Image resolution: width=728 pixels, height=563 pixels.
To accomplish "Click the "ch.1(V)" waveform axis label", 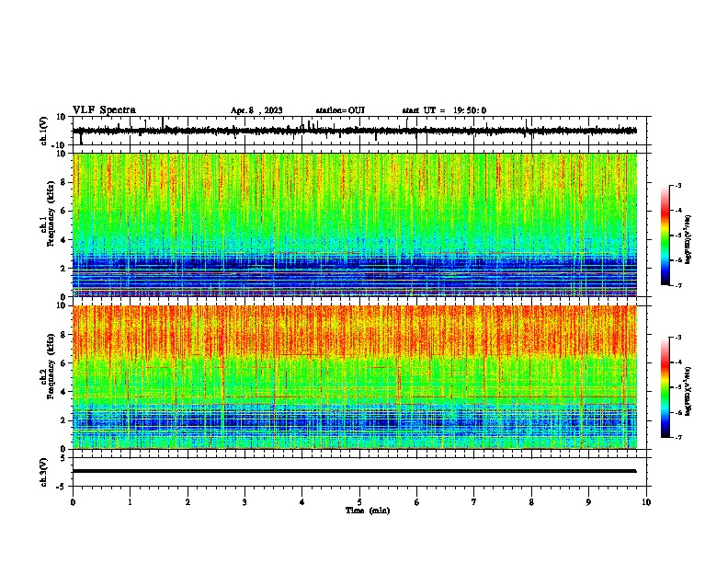I will (44, 131).
